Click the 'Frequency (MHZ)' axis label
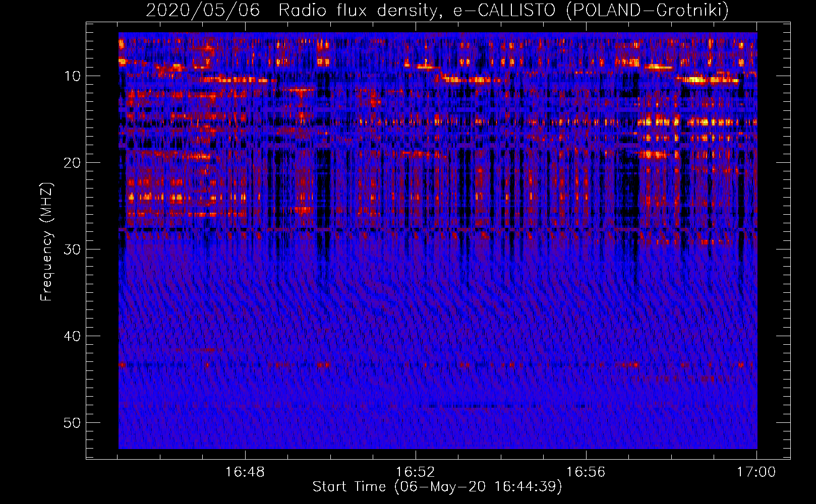Image resolution: width=816 pixels, height=504 pixels. coord(46,242)
